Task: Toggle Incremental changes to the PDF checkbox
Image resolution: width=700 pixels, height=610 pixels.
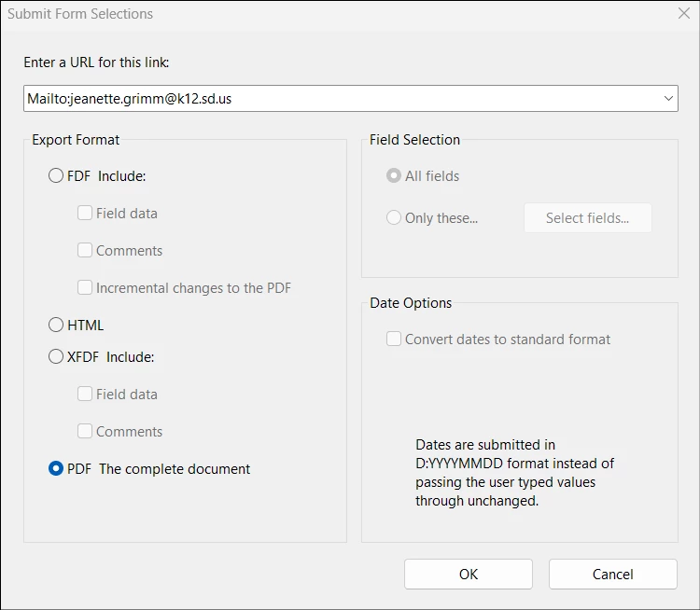Action: (85, 287)
